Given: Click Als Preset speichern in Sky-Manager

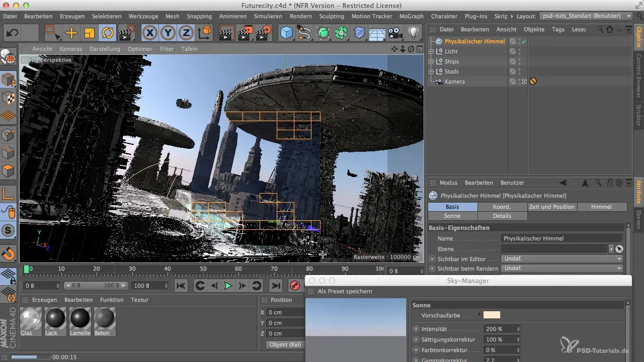Looking at the screenshot, I should tap(345, 291).
